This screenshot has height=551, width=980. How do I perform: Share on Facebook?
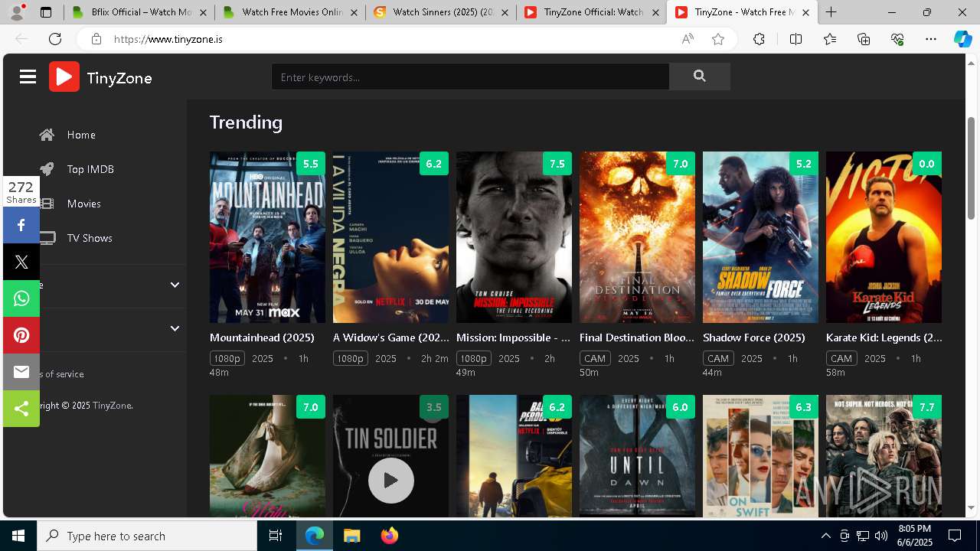21,225
